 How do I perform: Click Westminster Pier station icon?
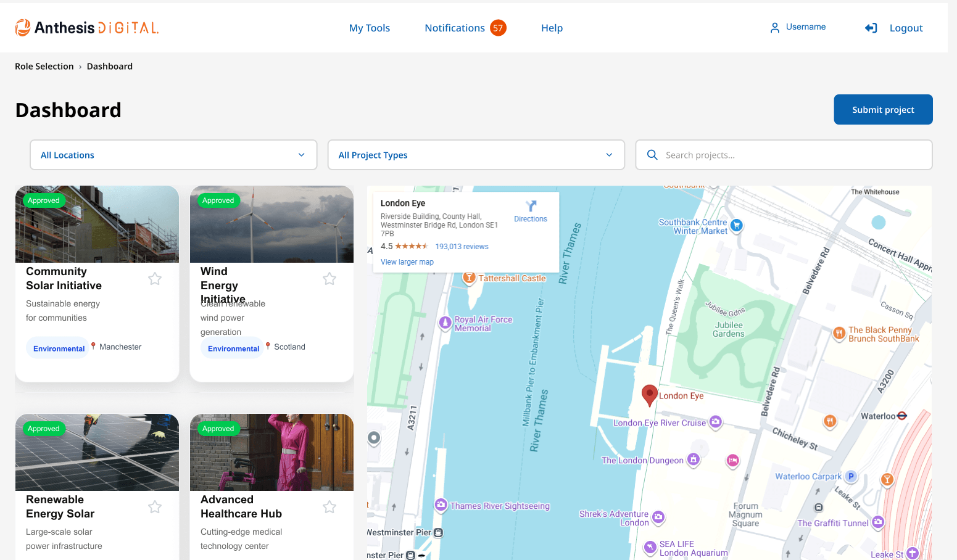coord(438,532)
